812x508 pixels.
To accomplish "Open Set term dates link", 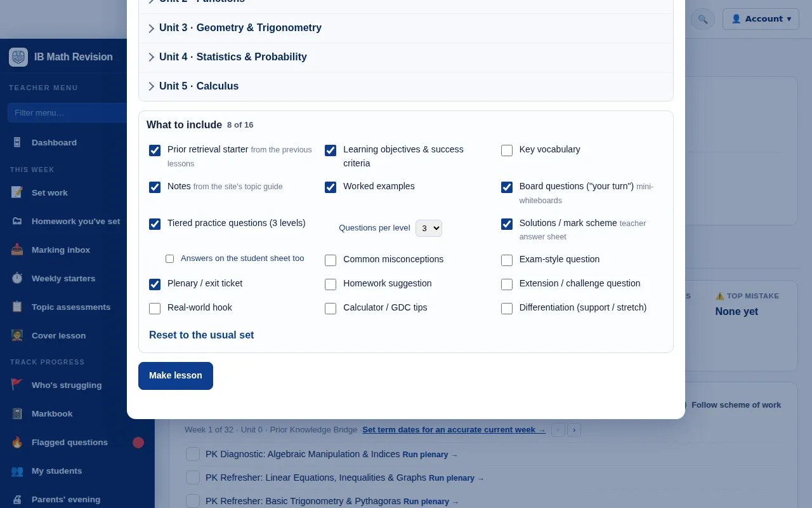I will click(x=454, y=430).
